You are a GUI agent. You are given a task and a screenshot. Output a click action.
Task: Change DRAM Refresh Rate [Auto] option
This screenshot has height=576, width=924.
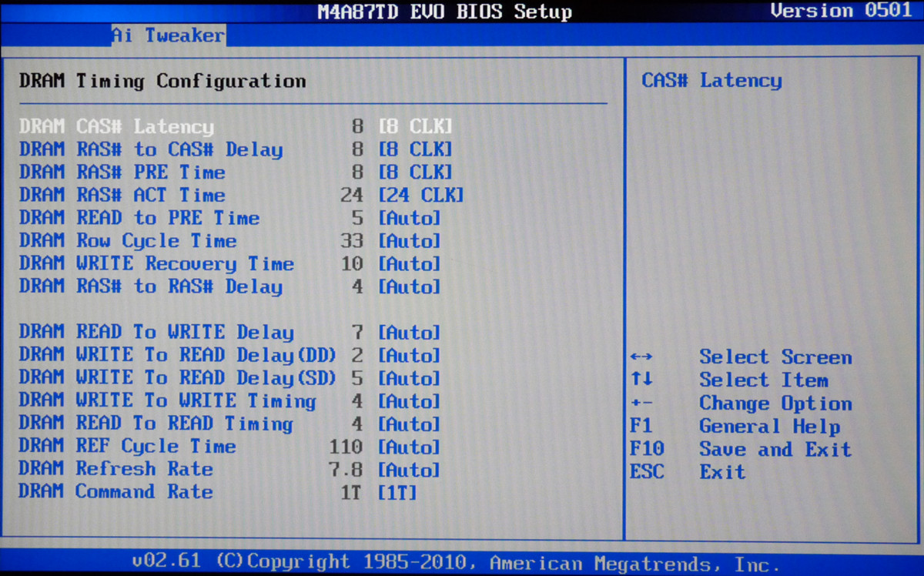(x=410, y=469)
